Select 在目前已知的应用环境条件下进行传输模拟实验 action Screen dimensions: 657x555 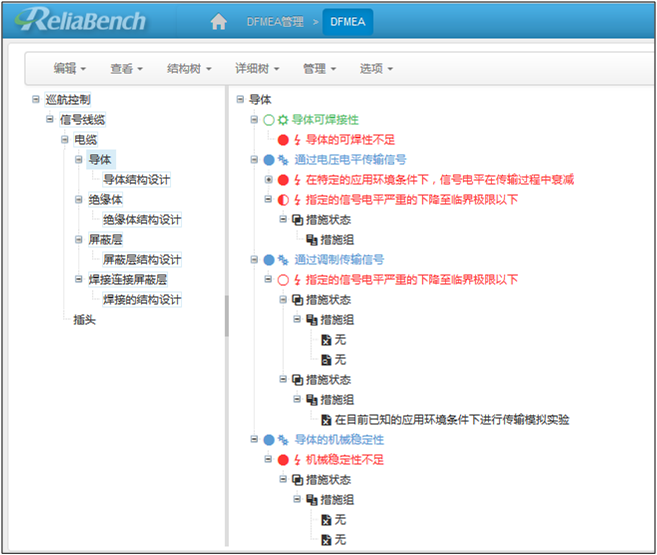(452, 420)
